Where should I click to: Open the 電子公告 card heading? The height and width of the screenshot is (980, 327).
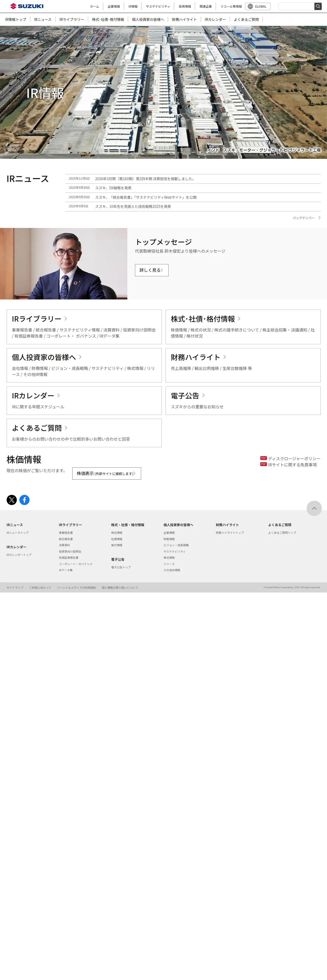pos(185,396)
